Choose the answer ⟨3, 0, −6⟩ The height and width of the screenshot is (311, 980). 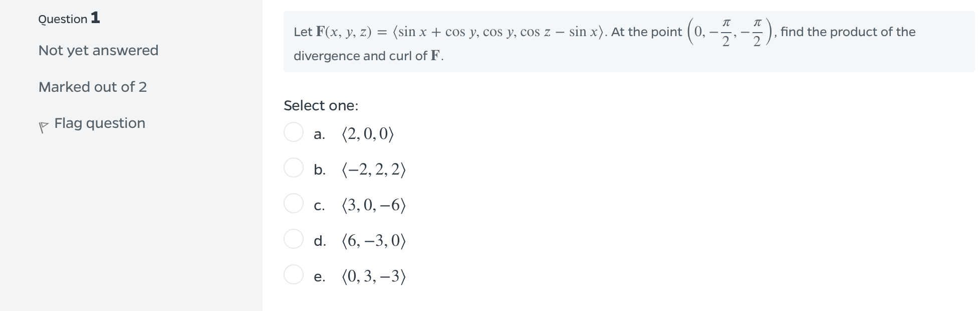[x=373, y=205]
